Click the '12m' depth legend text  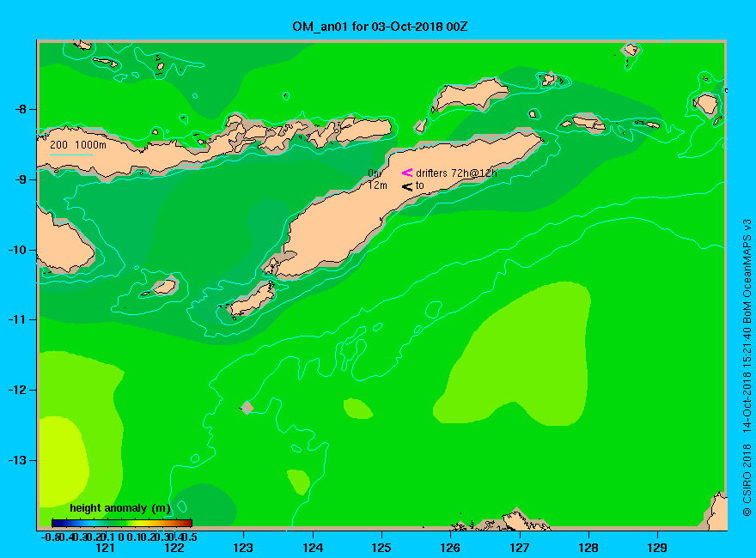coord(377,185)
